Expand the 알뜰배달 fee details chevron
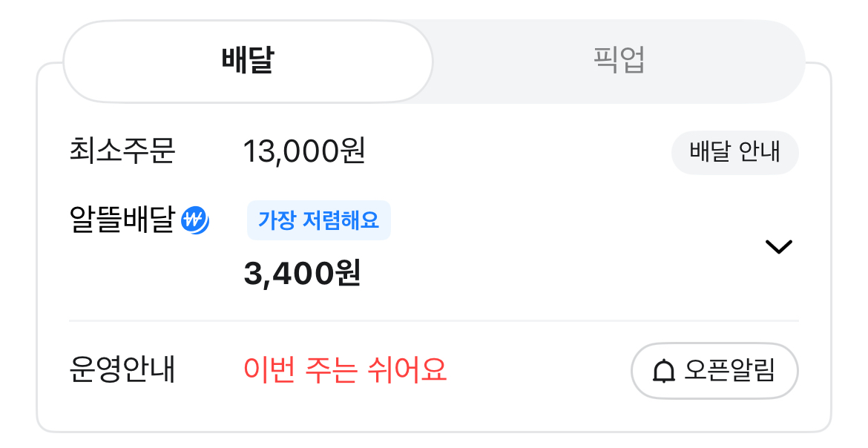Screen dimensions: 868x448 tap(778, 247)
